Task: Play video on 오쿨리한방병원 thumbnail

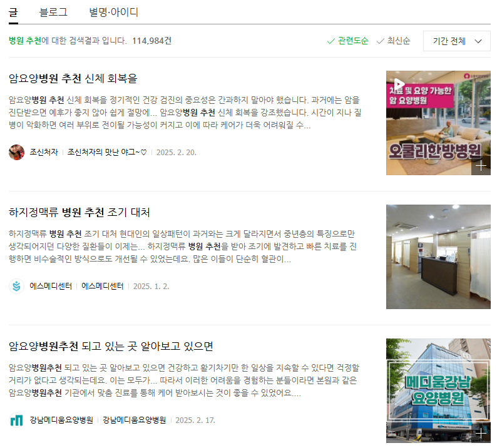Action: point(399,84)
